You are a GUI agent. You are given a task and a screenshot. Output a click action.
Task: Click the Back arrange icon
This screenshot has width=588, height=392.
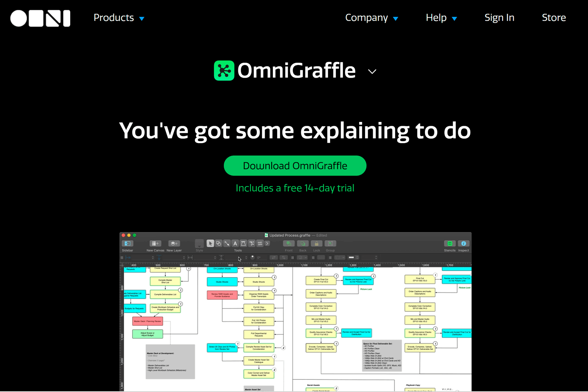pyautogui.click(x=303, y=243)
